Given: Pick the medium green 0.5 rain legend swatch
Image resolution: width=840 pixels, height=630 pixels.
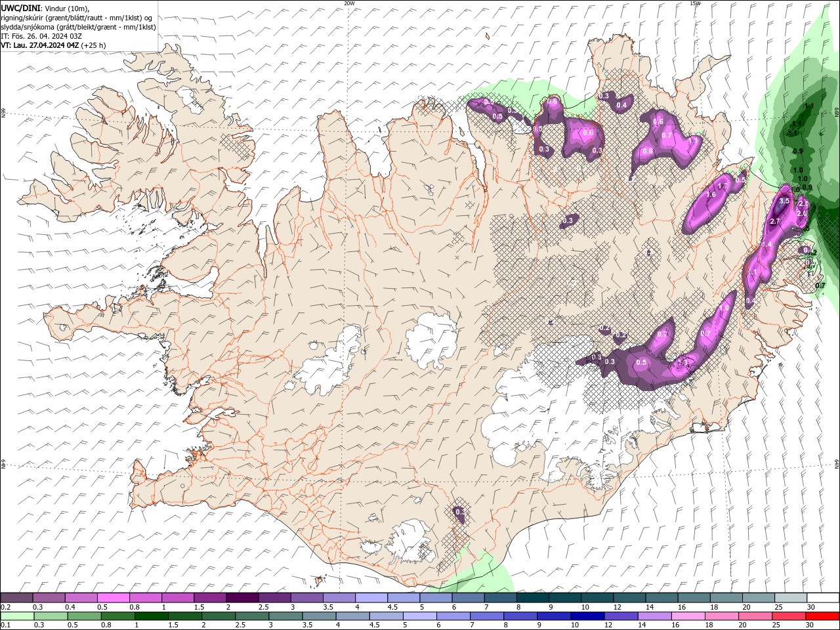Looking at the screenshot, I should (x=84, y=616).
